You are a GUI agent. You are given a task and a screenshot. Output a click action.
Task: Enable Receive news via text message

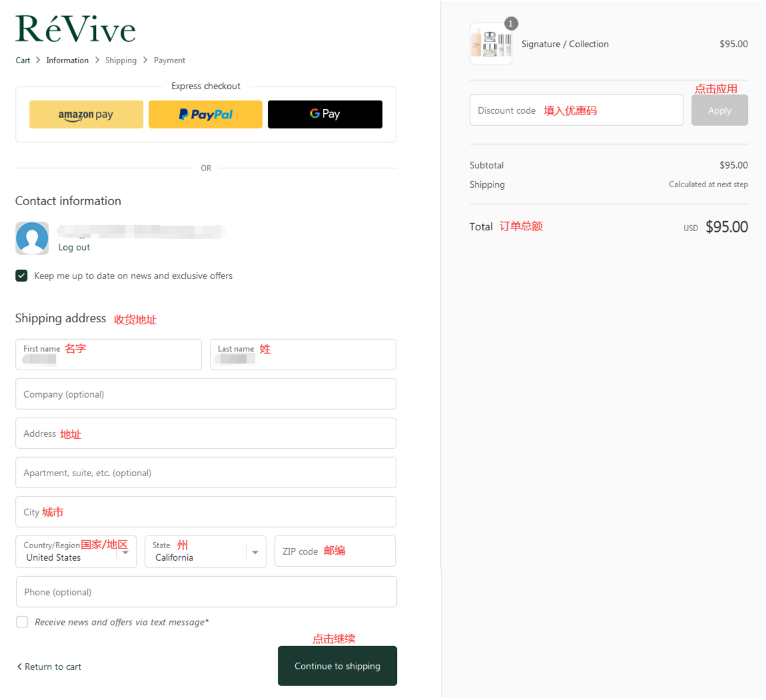[22, 622]
